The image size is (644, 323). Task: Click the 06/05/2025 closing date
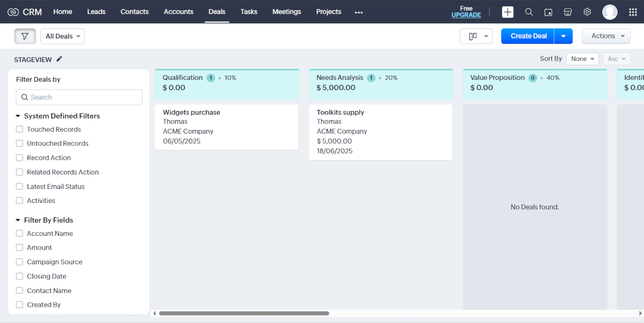pyautogui.click(x=182, y=141)
